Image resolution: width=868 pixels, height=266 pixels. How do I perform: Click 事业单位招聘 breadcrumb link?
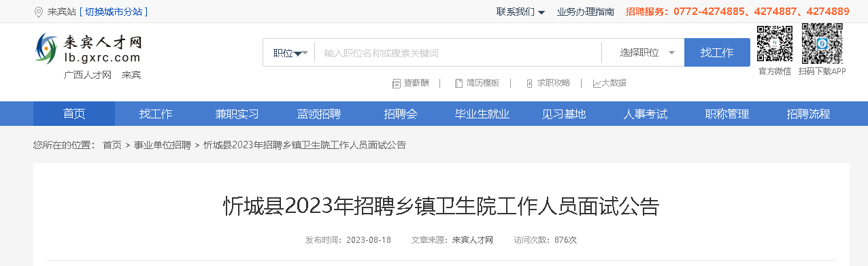click(162, 145)
